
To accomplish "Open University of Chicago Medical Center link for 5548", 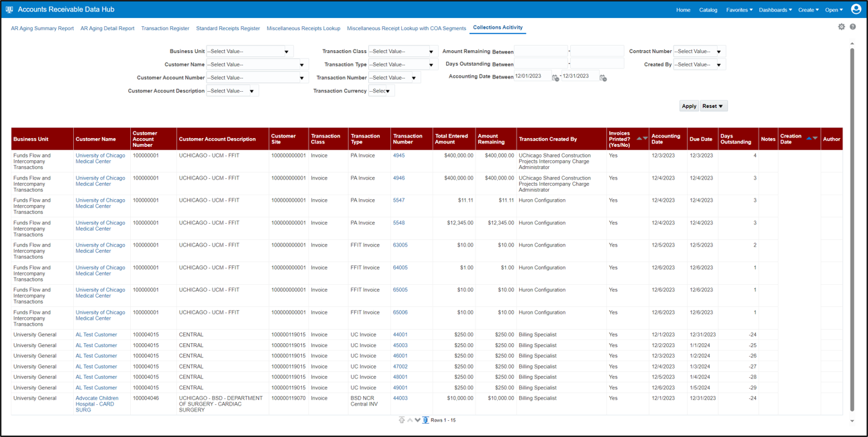I will point(100,226).
